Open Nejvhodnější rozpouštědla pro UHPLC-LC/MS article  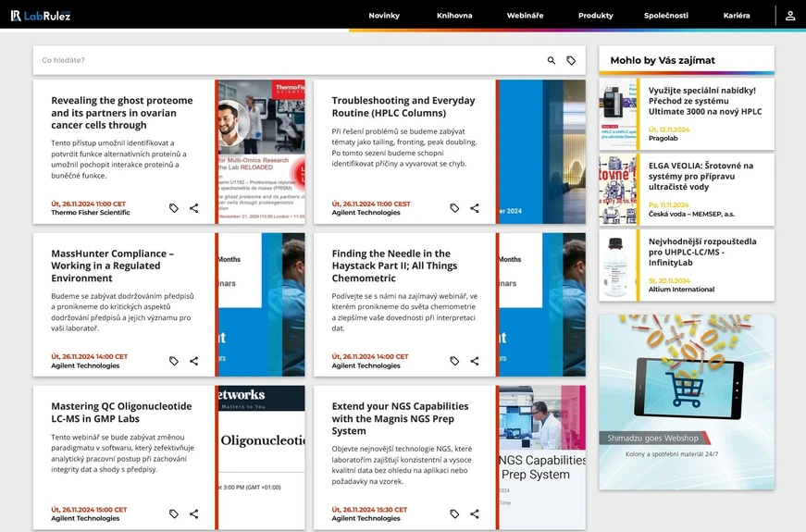pyautogui.click(x=702, y=252)
